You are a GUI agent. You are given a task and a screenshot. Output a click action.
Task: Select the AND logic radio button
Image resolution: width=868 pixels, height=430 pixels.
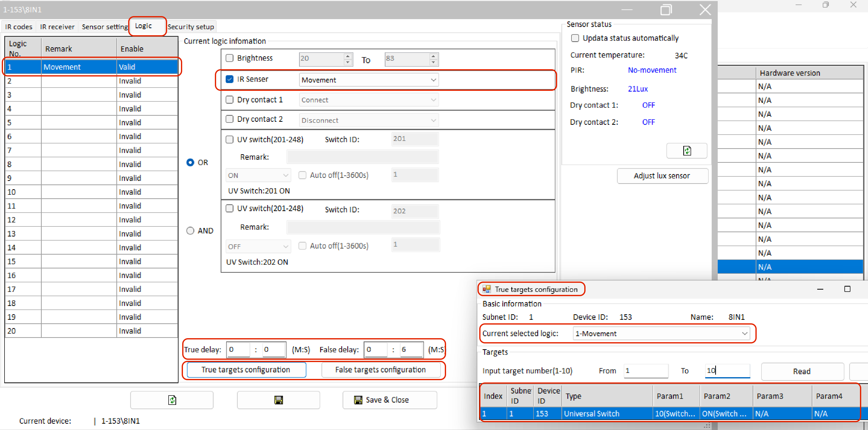click(190, 231)
